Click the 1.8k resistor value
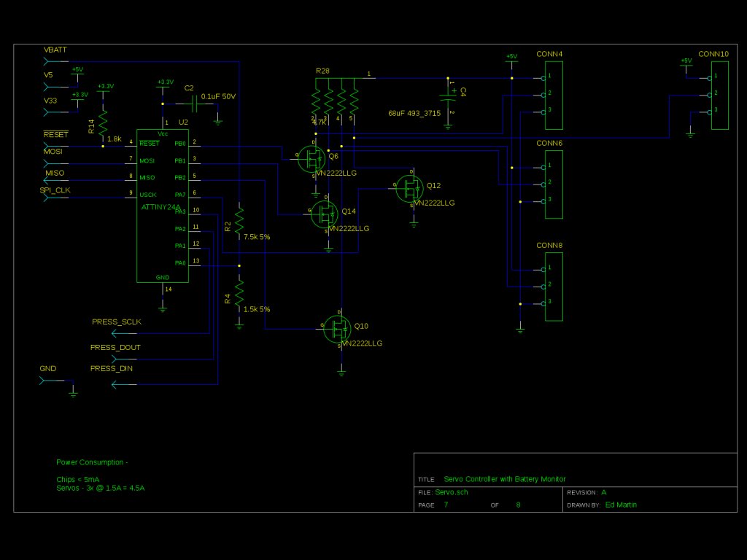This screenshot has width=747, height=560. tap(115, 139)
